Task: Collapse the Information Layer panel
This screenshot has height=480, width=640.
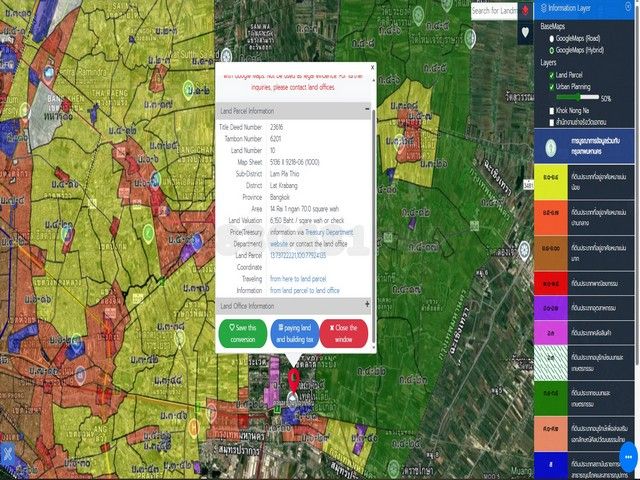Action: (627, 8)
